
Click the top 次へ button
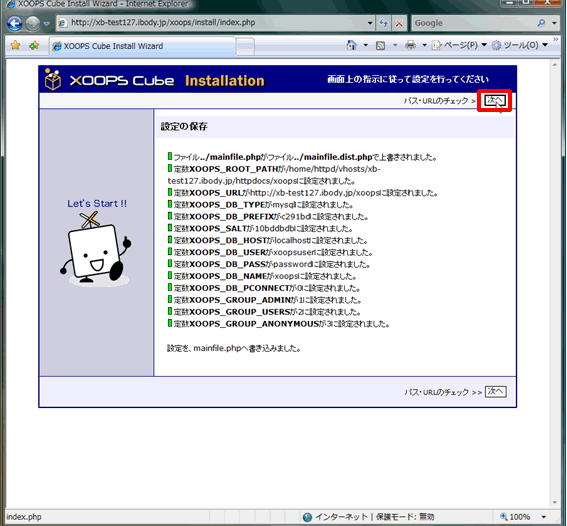(494, 101)
